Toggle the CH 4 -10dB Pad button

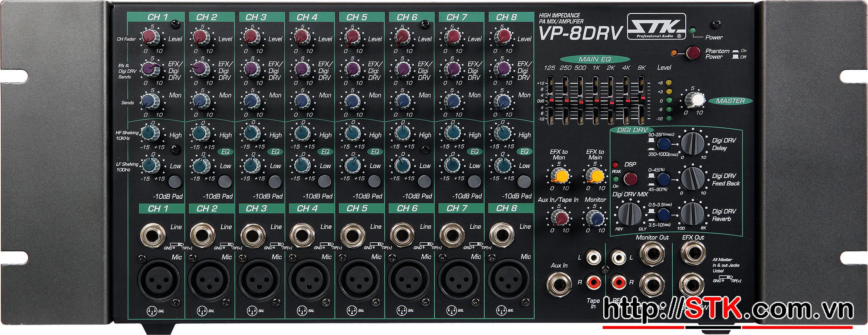[x=324, y=181]
